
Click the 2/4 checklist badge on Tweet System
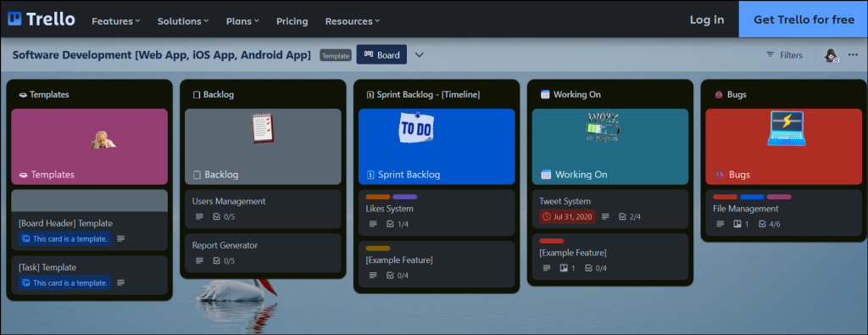click(630, 216)
